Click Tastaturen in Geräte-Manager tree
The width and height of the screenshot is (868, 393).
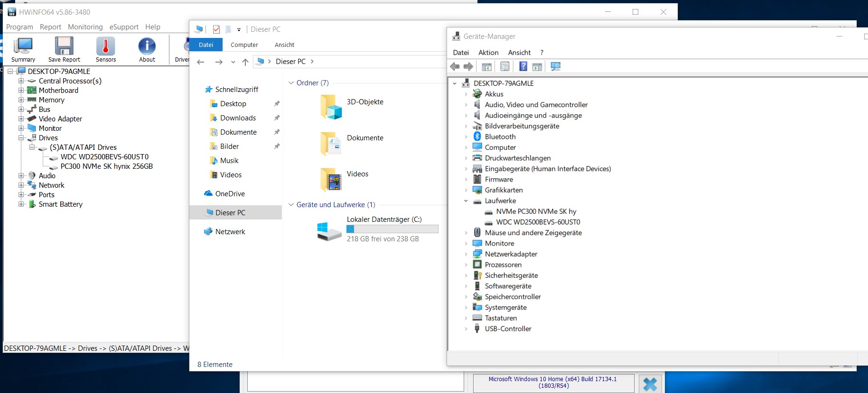coord(501,318)
